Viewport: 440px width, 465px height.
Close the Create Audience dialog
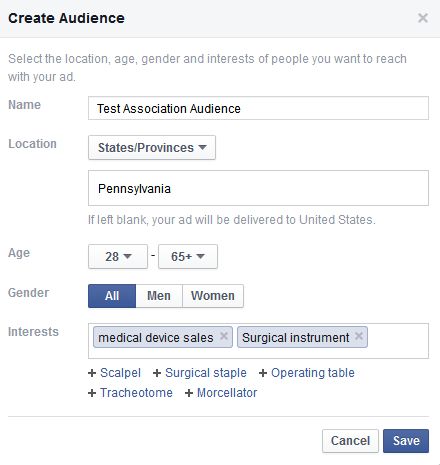pyautogui.click(x=423, y=18)
